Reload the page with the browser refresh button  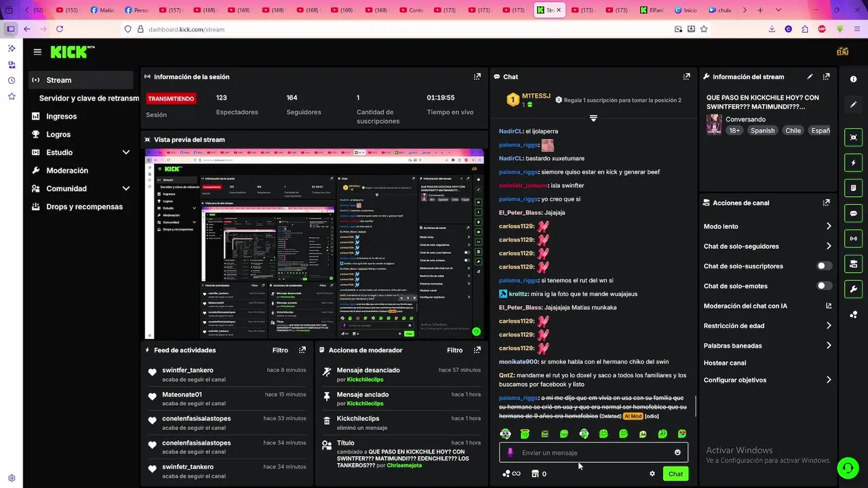tap(60, 29)
